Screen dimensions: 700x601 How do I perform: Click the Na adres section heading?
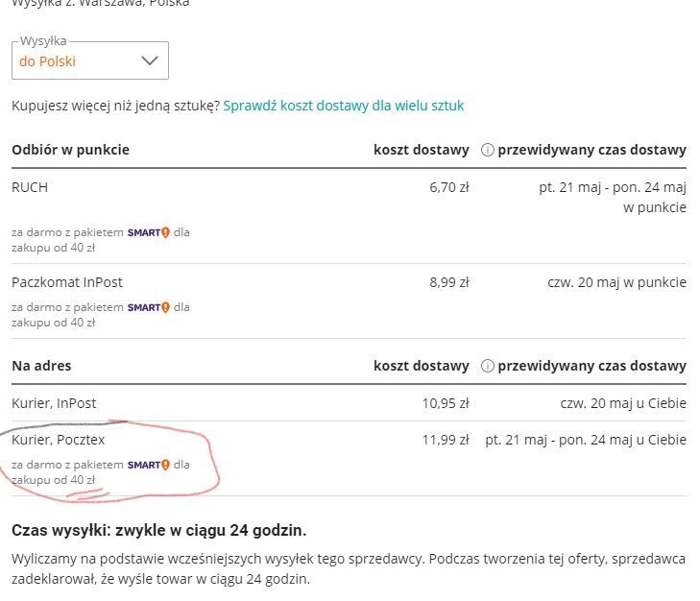(41, 366)
